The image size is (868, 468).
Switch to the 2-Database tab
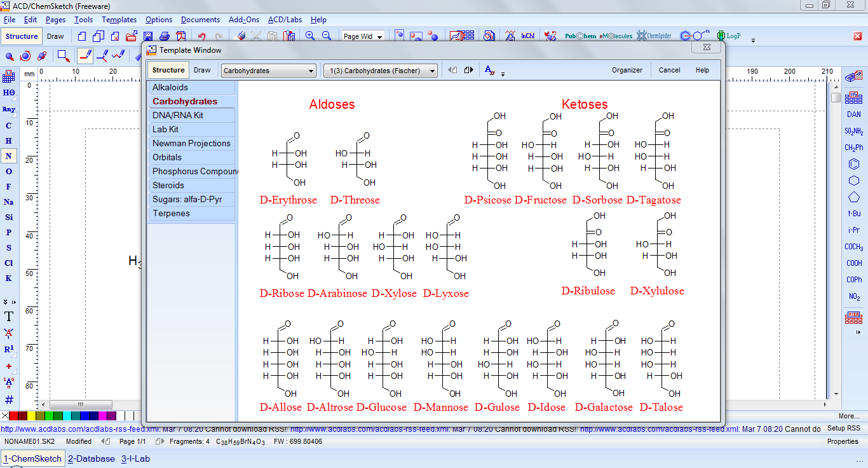[x=92, y=458]
